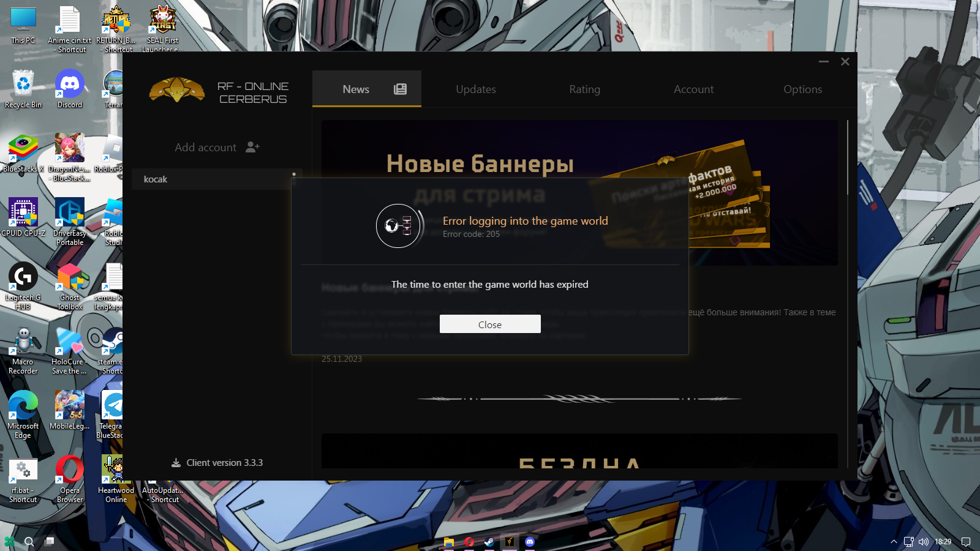Click the volume speaker tray icon
The image size is (980, 551).
[x=924, y=542]
